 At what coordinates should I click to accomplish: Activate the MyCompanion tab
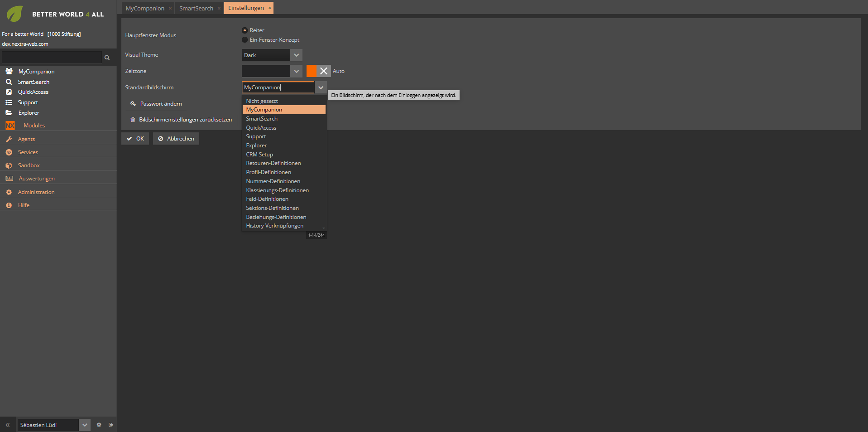[144, 8]
